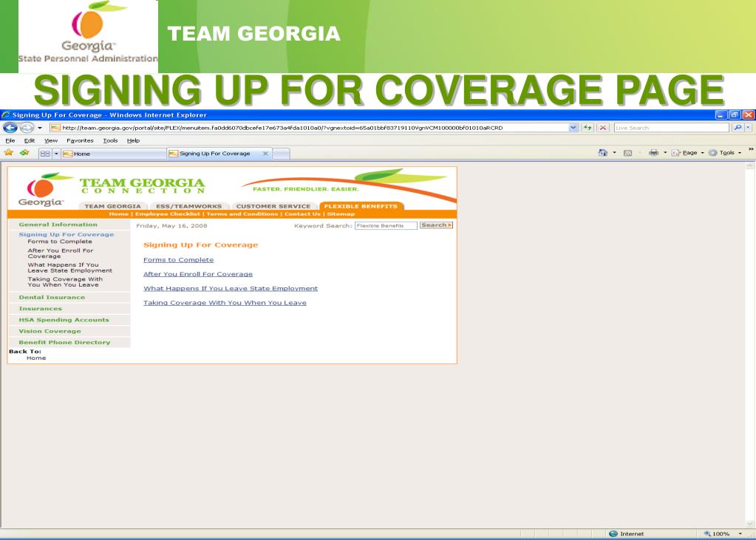Click the green Refresh page icon

click(588, 128)
